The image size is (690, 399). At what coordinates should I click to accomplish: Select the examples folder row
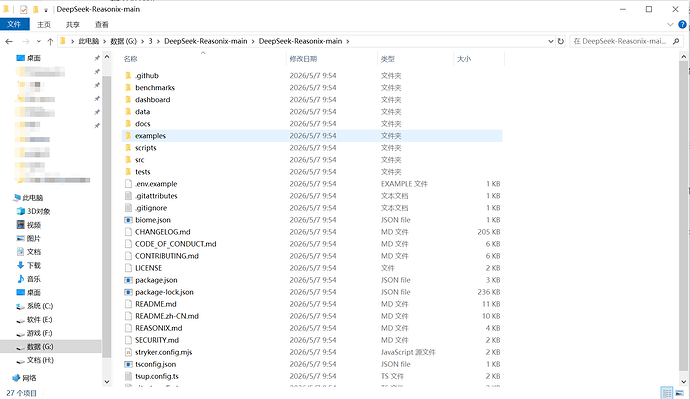(x=312, y=136)
